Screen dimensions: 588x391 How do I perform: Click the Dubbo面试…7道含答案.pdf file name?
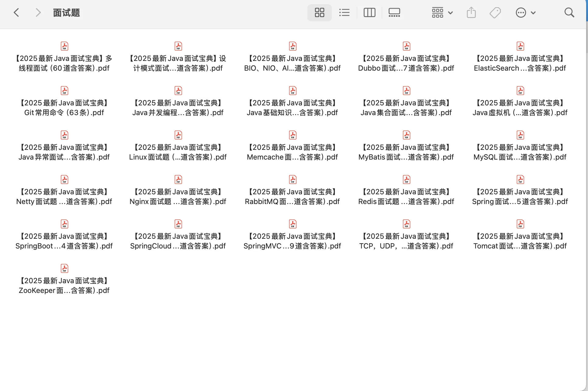[406, 63]
